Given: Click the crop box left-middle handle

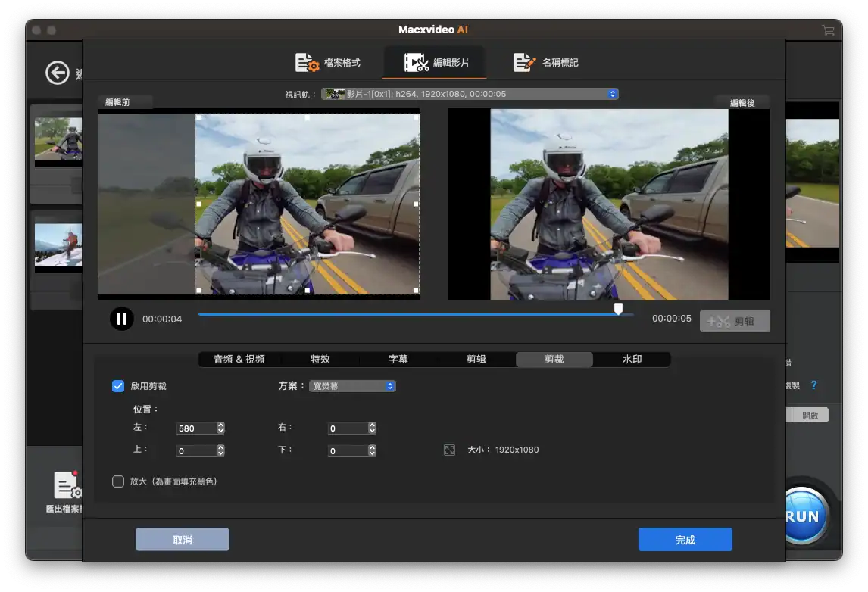Looking at the screenshot, I should [198, 204].
